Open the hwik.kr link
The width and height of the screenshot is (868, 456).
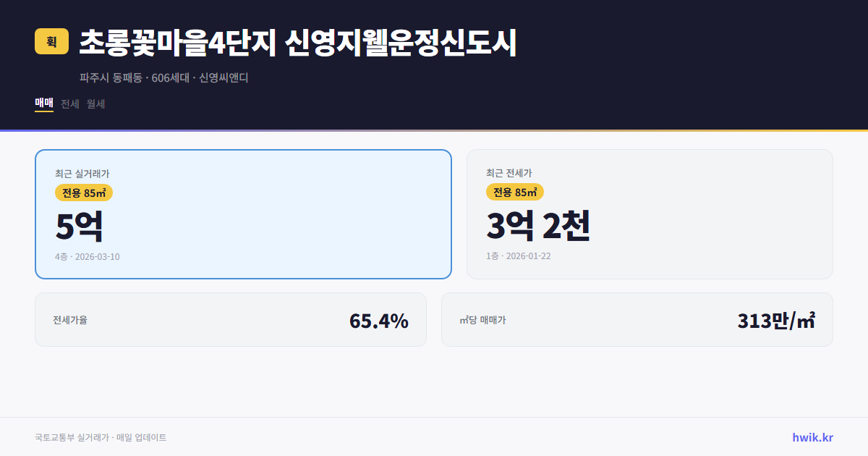tap(813, 436)
